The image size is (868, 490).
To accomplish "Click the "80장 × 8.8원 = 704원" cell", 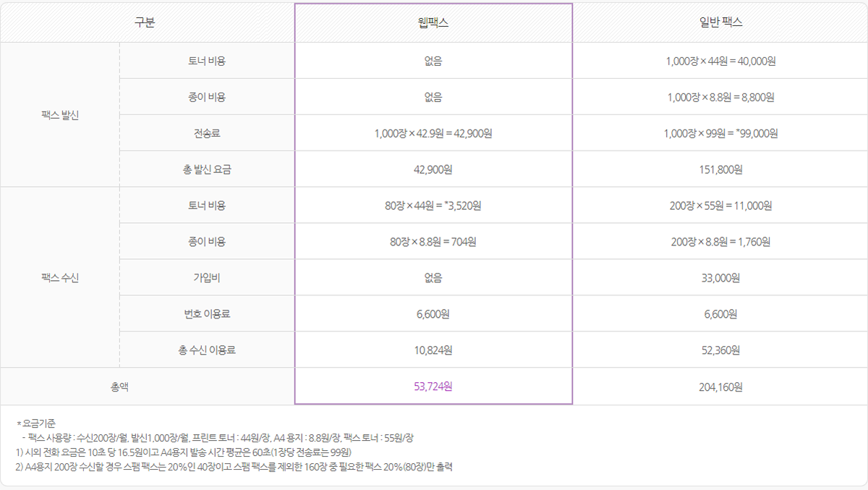I will (433, 242).
